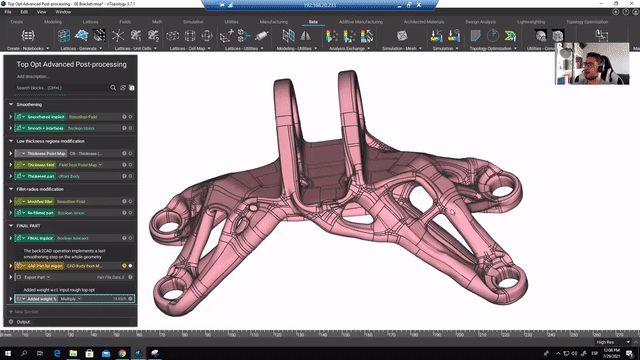Collapse the Fillet radius modification section
Viewport: 640px width, 360px height.
(11, 189)
